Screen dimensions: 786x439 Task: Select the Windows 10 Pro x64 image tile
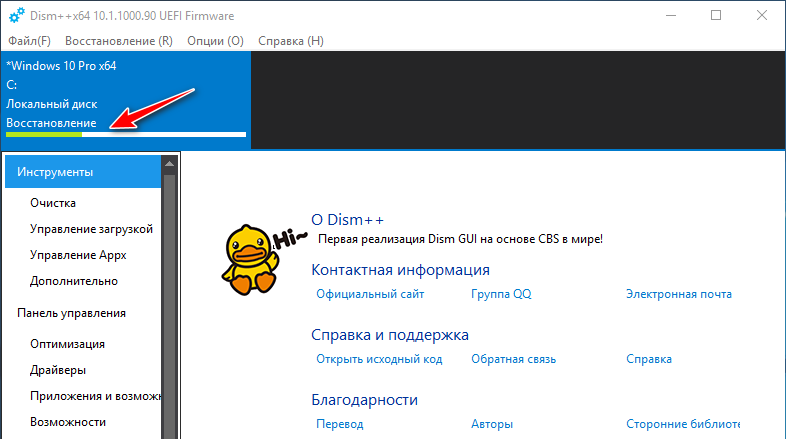126,100
